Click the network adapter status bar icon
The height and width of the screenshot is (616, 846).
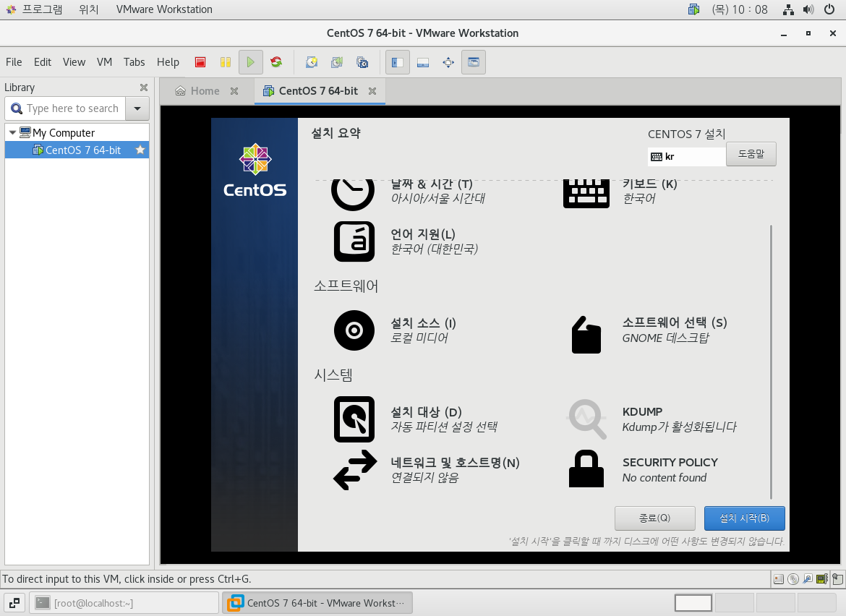coord(822,579)
